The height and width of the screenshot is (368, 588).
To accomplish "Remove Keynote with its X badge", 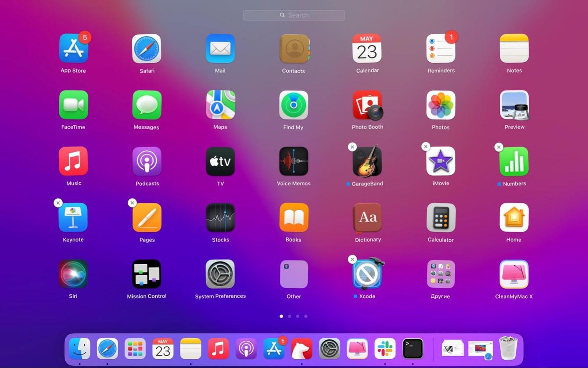I will click(58, 203).
